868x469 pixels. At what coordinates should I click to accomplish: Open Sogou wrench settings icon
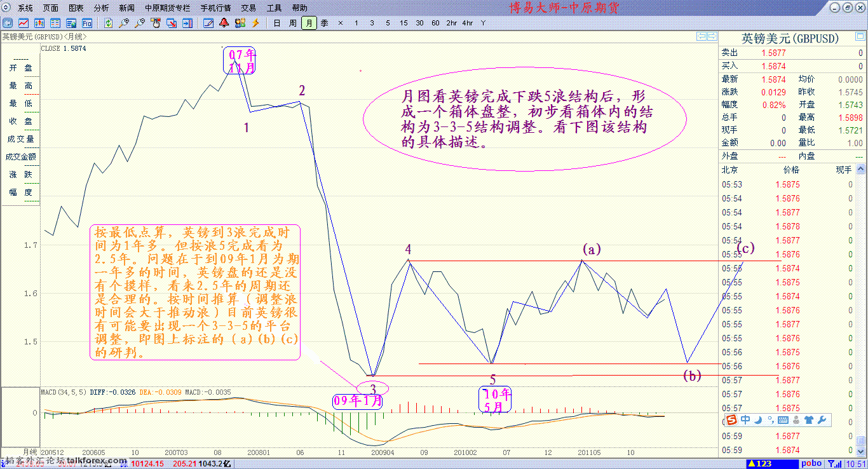pyautogui.click(x=821, y=420)
